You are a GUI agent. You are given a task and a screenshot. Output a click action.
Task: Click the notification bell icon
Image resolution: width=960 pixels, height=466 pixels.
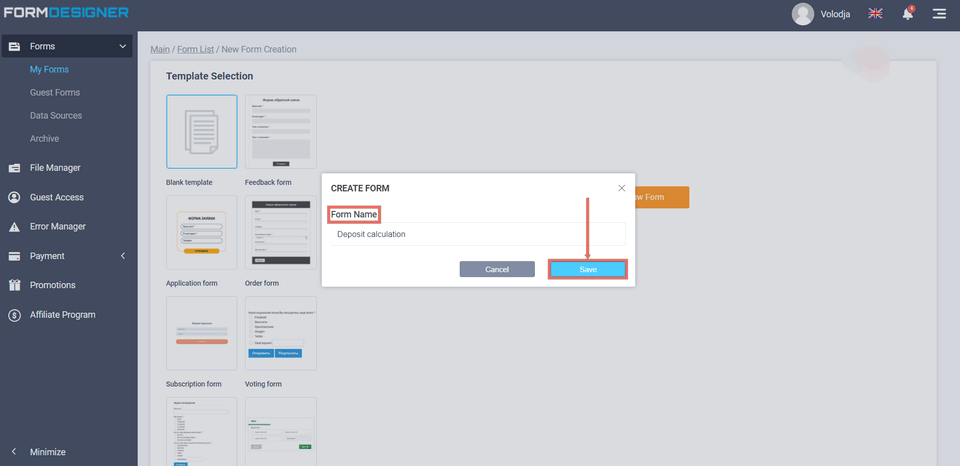click(x=907, y=14)
